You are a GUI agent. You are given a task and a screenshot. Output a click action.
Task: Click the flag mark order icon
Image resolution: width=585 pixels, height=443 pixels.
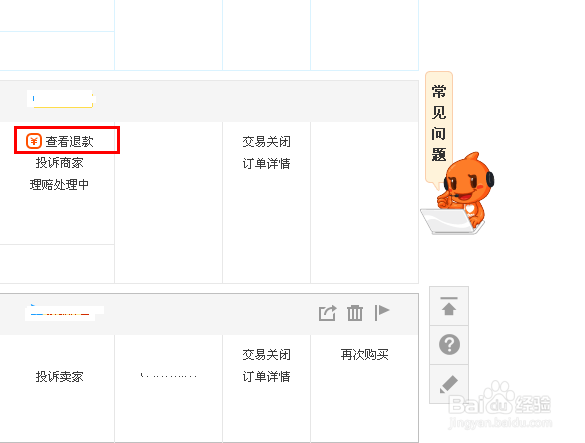[382, 312]
